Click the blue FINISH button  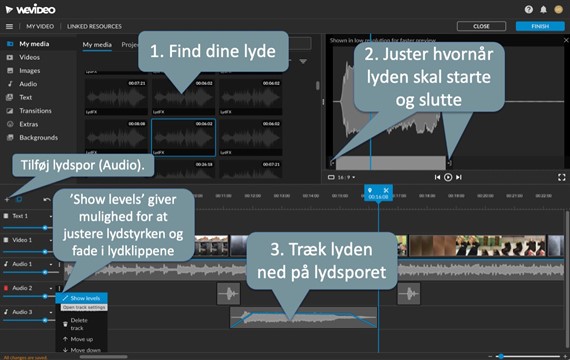point(540,26)
